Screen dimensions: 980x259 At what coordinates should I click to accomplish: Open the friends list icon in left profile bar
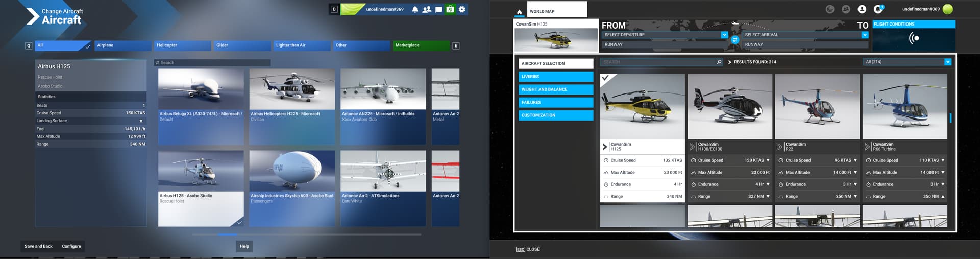427,9
